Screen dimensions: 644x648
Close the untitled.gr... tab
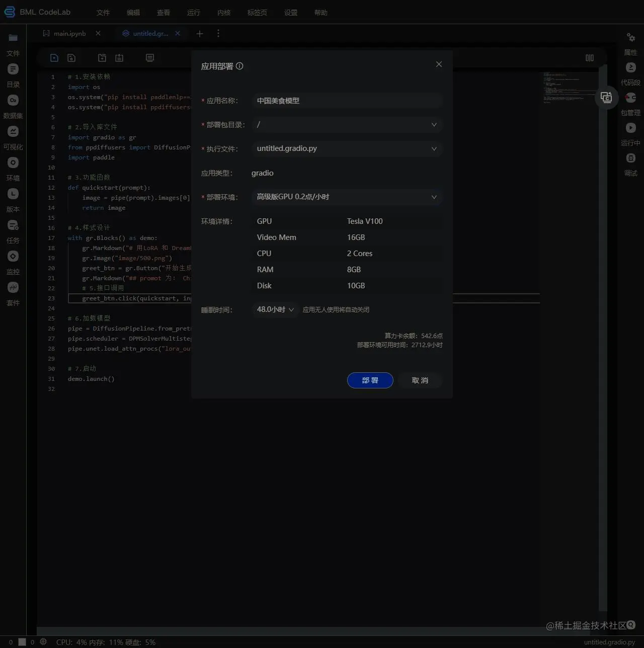pyautogui.click(x=178, y=33)
